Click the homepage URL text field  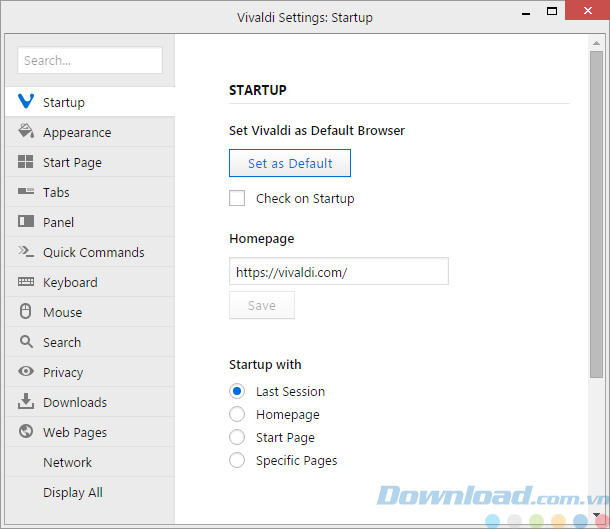[338, 271]
